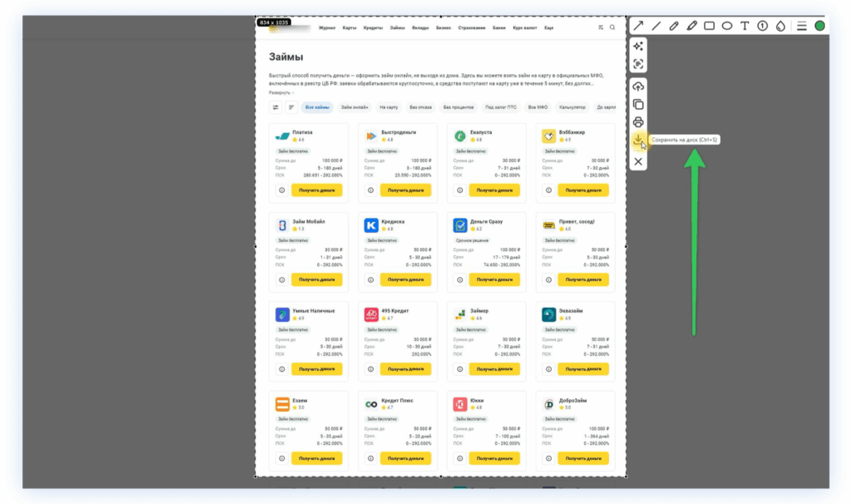This screenshot has width=852, height=504.
Task: Open the Еще navigation menu
Action: pyautogui.click(x=549, y=27)
